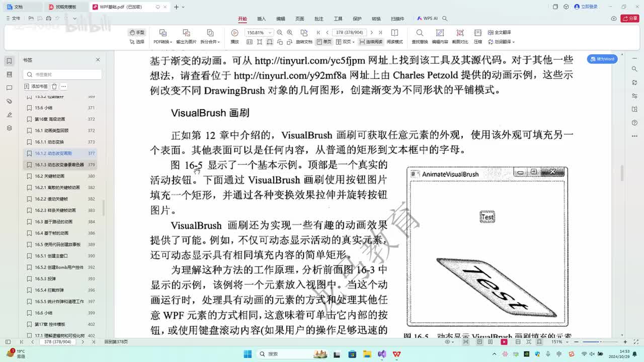Select the 手型 hand tool
The image size is (644, 362).
click(137, 32)
